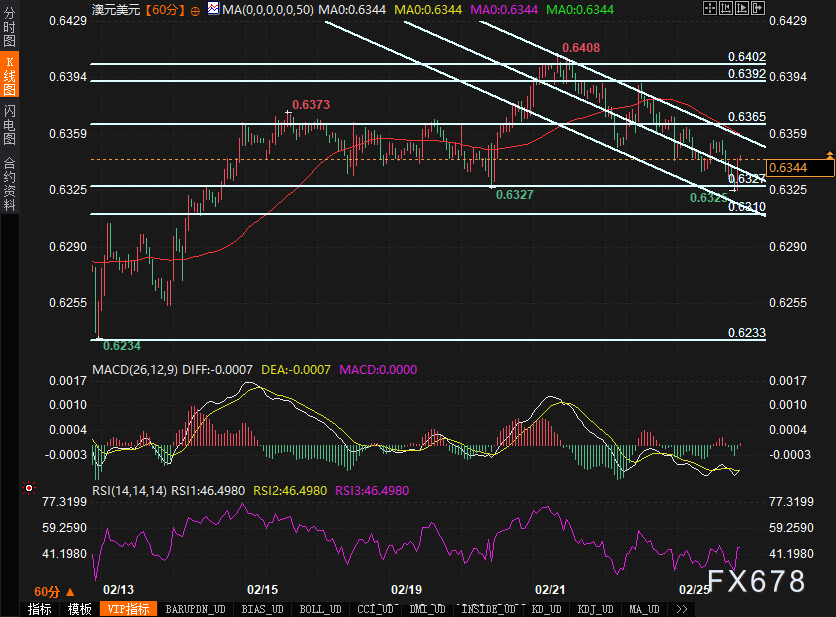Click the 0.6344 current price tag on axis

tap(799, 168)
